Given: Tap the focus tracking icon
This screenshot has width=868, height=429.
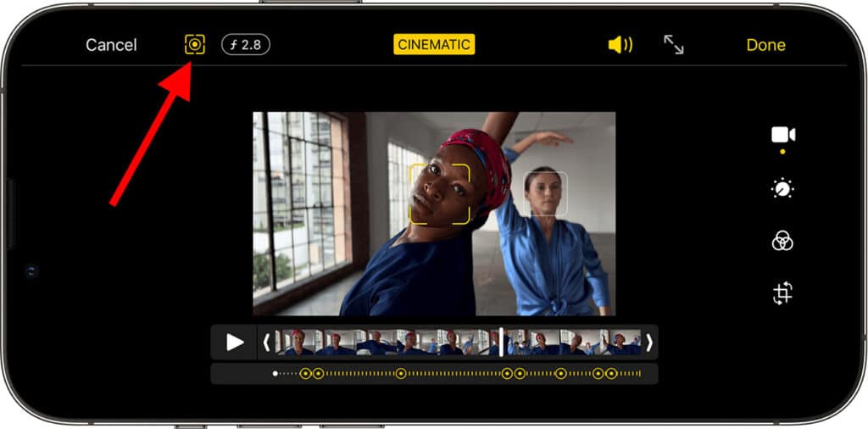Looking at the screenshot, I should [x=195, y=44].
